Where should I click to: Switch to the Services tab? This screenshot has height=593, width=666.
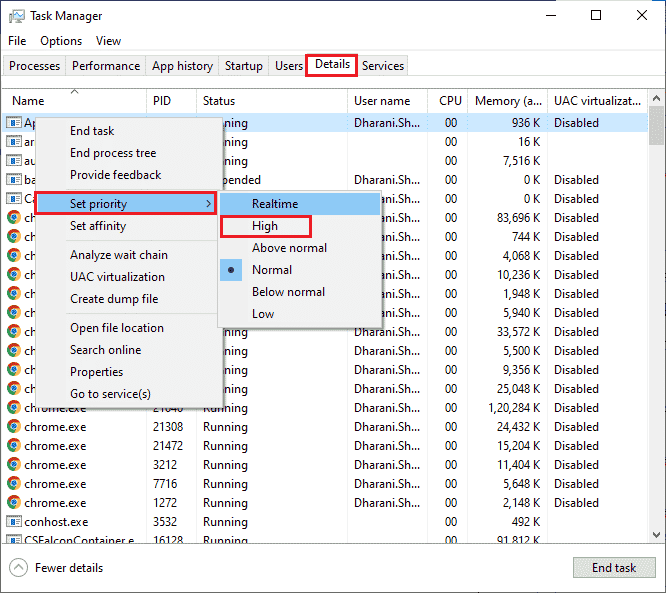pyautogui.click(x=383, y=66)
